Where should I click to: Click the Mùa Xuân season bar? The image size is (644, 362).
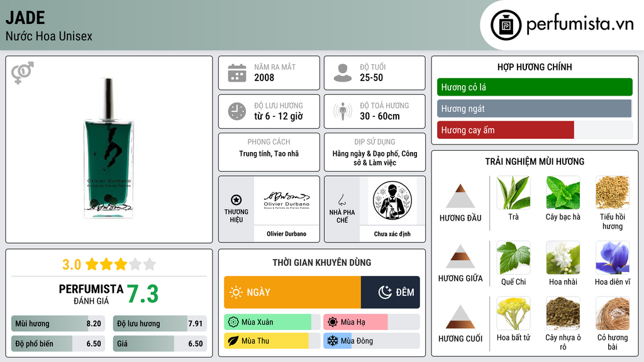272,322
